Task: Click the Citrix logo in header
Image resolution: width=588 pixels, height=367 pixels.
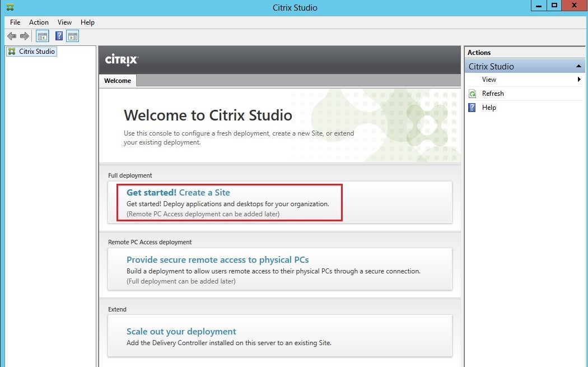Action: (122, 59)
